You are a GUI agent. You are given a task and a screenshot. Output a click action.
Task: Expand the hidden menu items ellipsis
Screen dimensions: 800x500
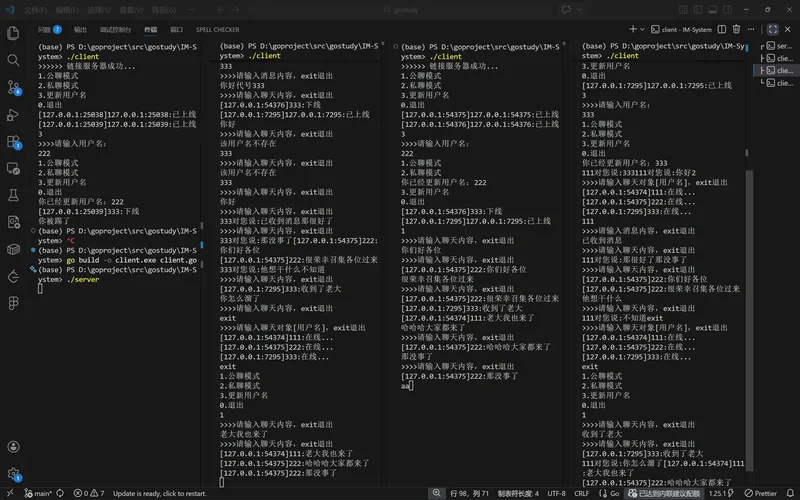click(191, 10)
